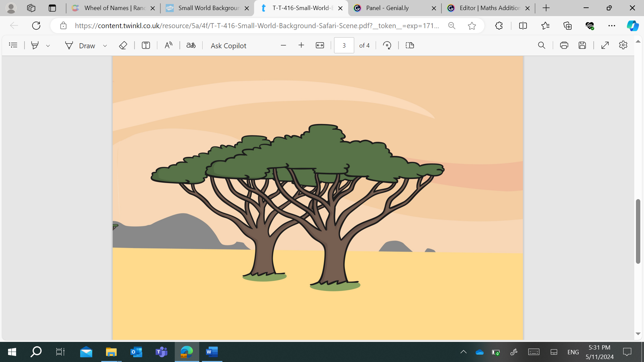Select the Erase tool icon

[123, 45]
